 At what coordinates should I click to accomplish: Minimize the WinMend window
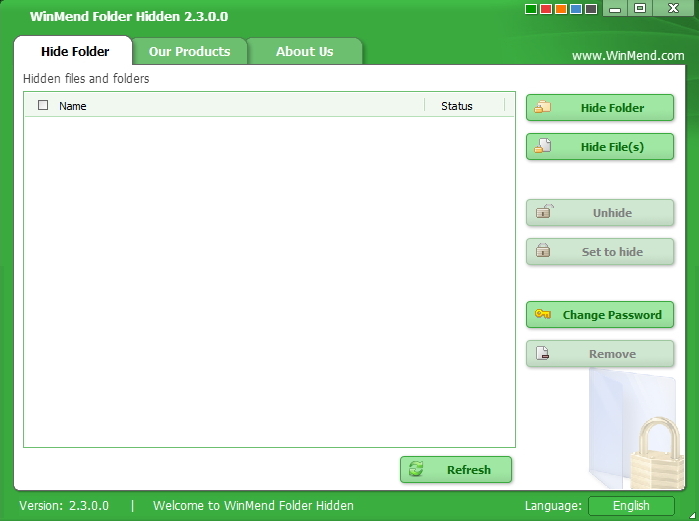(615, 8)
